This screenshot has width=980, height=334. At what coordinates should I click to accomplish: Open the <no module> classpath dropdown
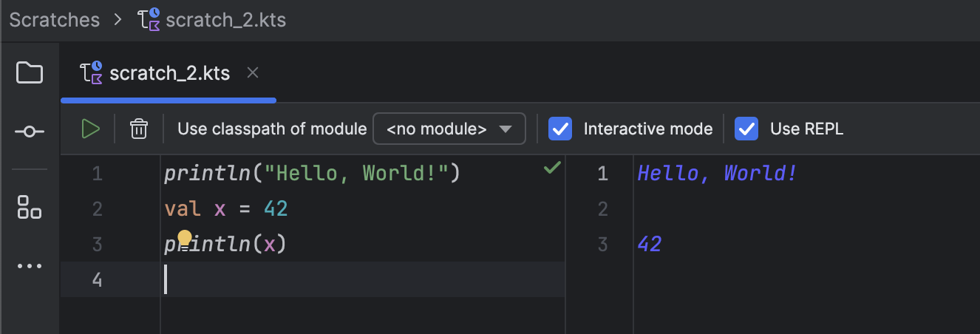click(449, 129)
